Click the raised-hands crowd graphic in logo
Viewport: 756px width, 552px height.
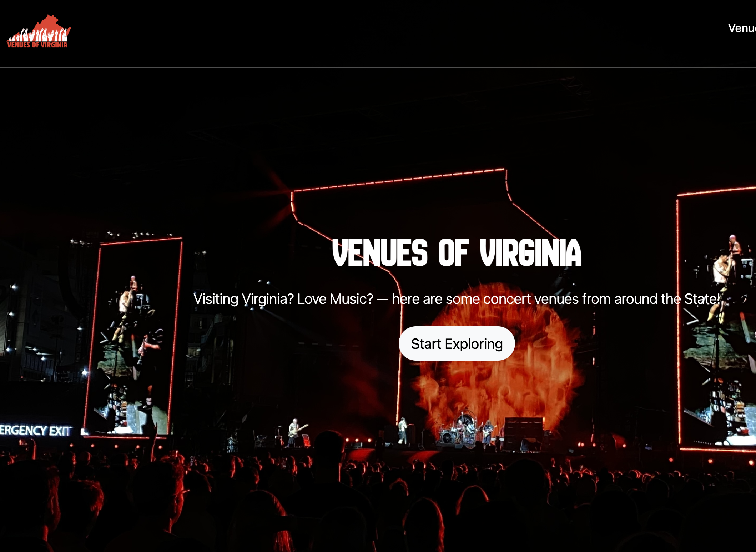click(x=39, y=35)
